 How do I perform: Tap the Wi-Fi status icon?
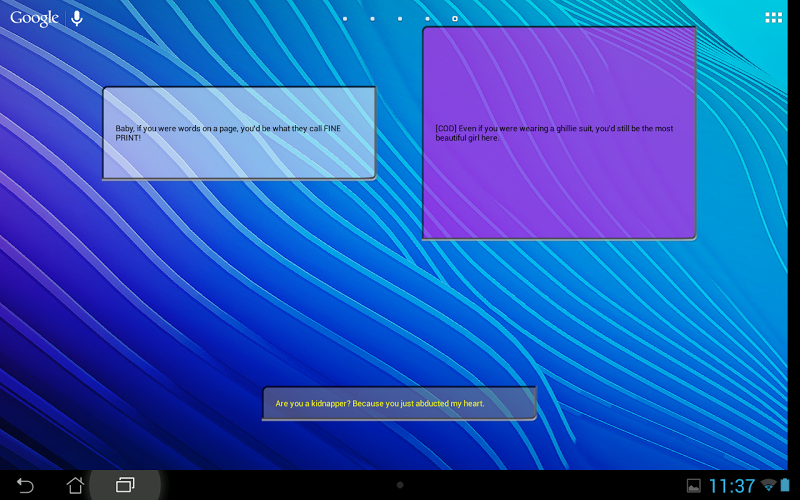pyautogui.click(x=768, y=485)
